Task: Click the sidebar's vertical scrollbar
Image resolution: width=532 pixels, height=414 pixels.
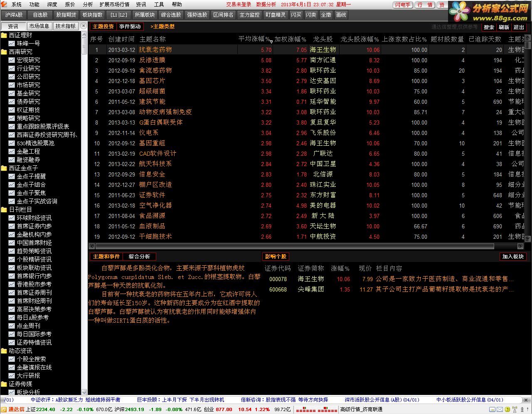Action: [84, 213]
